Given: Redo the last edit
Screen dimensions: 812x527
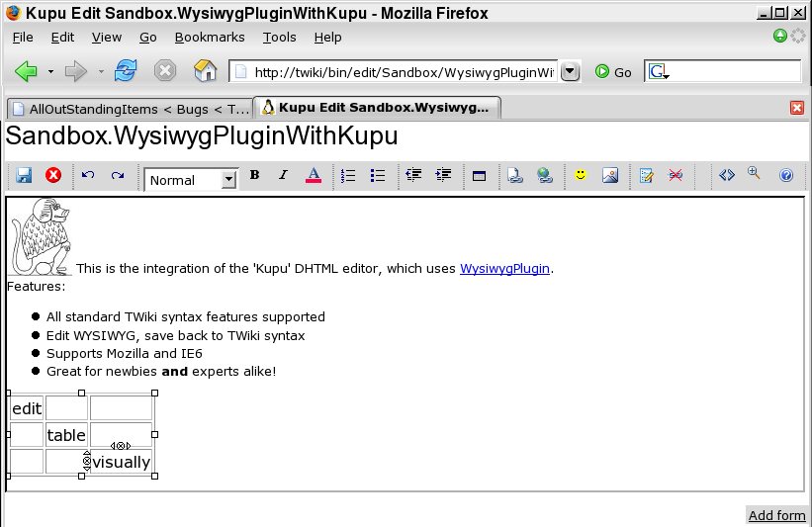Looking at the screenshot, I should point(118,175).
